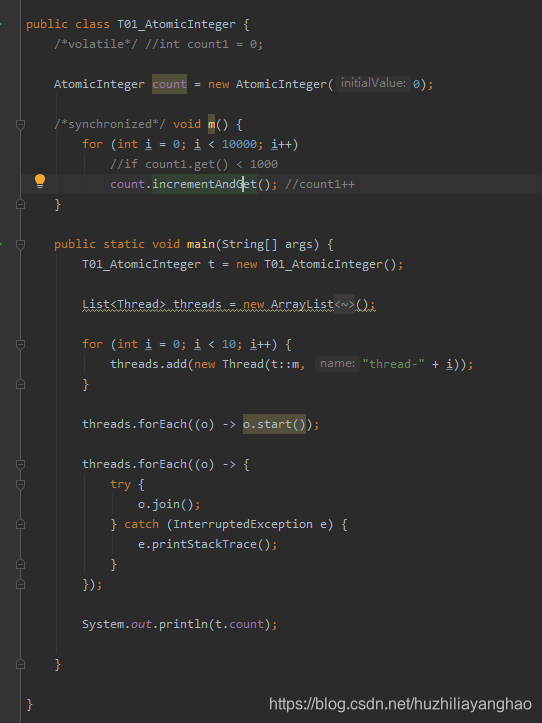Collapse the second threads.forEach lambda block
542x723 pixels.
pyautogui.click(x=20, y=464)
